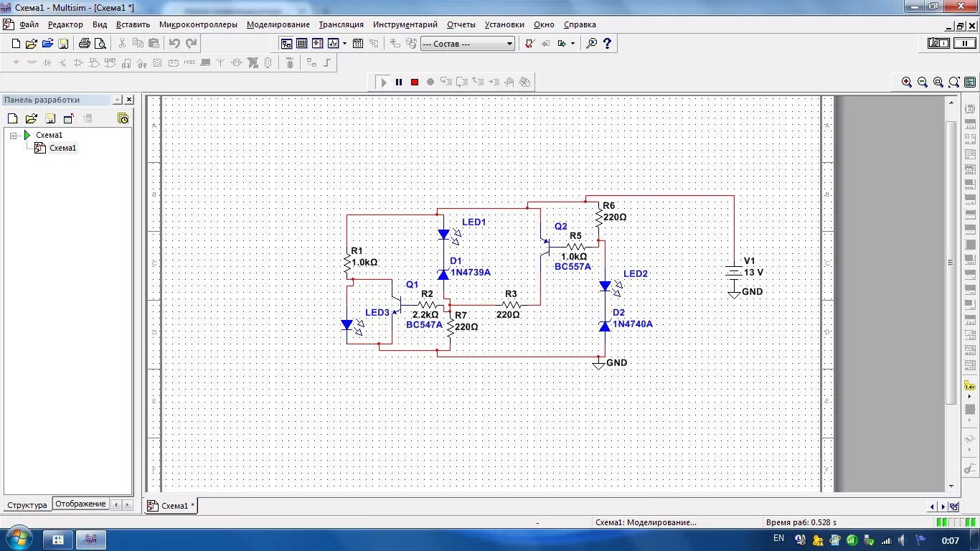The width and height of the screenshot is (980, 551).
Task: Open the Редактор menu
Action: [65, 24]
